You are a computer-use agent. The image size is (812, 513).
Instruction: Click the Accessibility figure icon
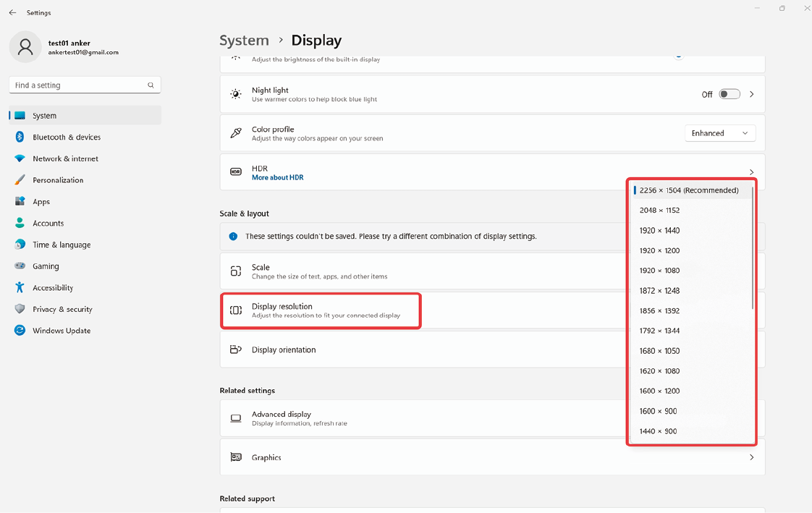(x=20, y=287)
